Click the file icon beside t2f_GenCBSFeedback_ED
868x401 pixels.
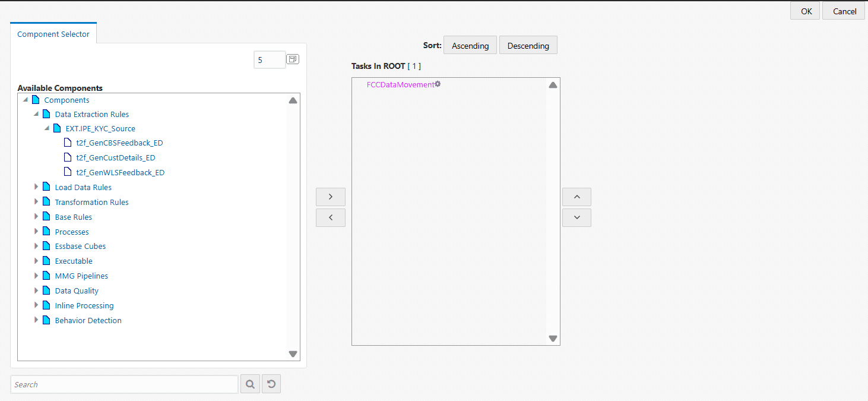pyautogui.click(x=67, y=142)
